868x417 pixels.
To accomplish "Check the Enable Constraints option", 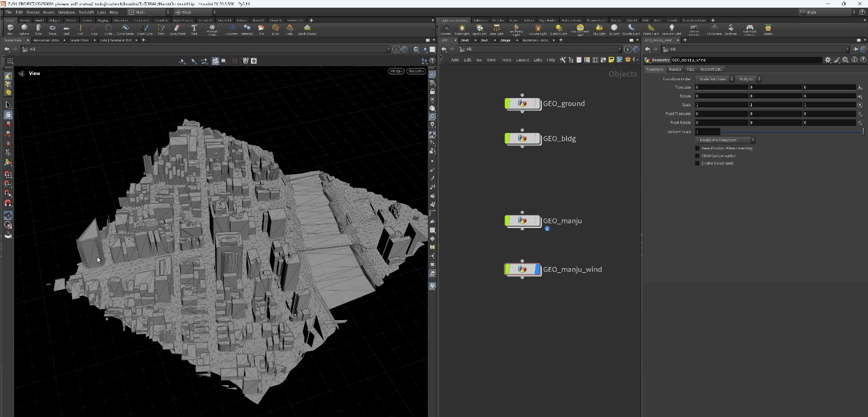I will tap(697, 163).
